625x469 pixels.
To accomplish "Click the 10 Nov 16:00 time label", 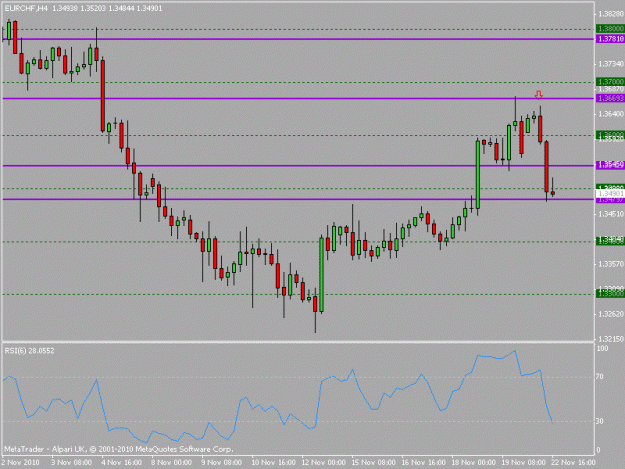I will (273, 462).
